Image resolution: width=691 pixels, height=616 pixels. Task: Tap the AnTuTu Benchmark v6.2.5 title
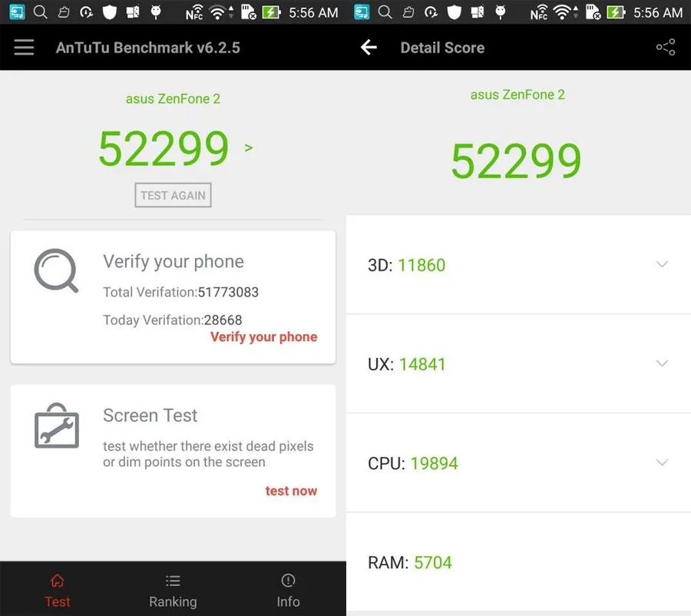coord(148,48)
